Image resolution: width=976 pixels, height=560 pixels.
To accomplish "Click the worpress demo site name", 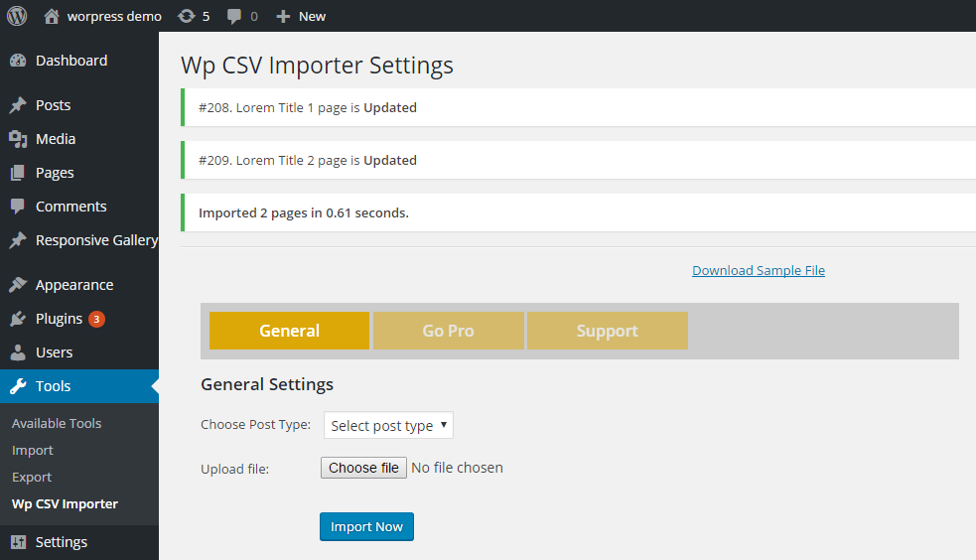I will [114, 16].
